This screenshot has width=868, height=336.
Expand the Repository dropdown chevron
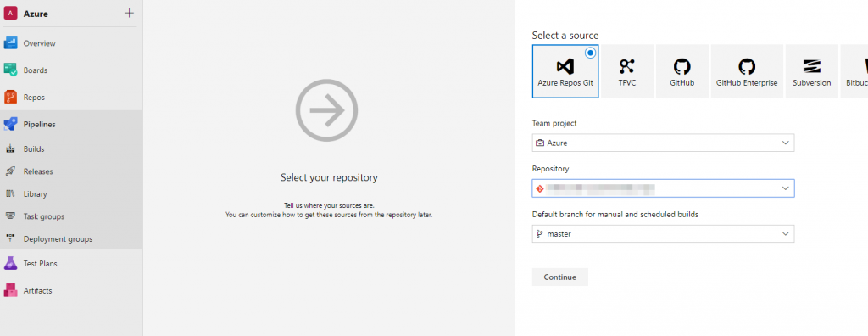tap(785, 188)
